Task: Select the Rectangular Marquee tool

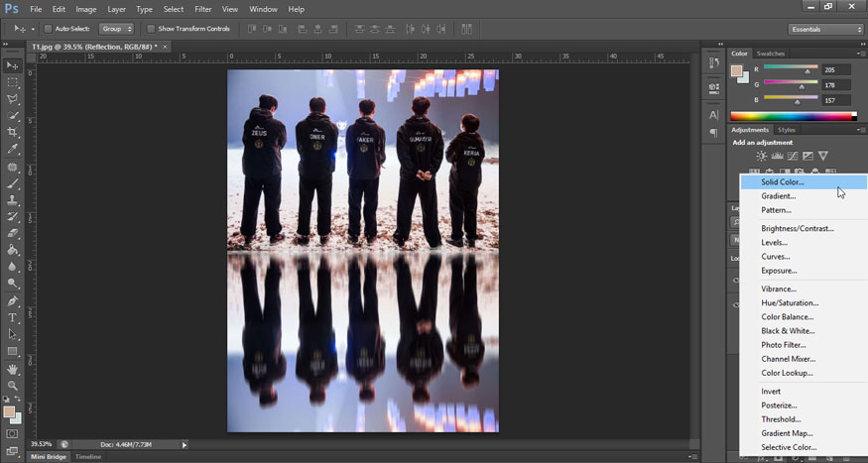Action: 13,82
